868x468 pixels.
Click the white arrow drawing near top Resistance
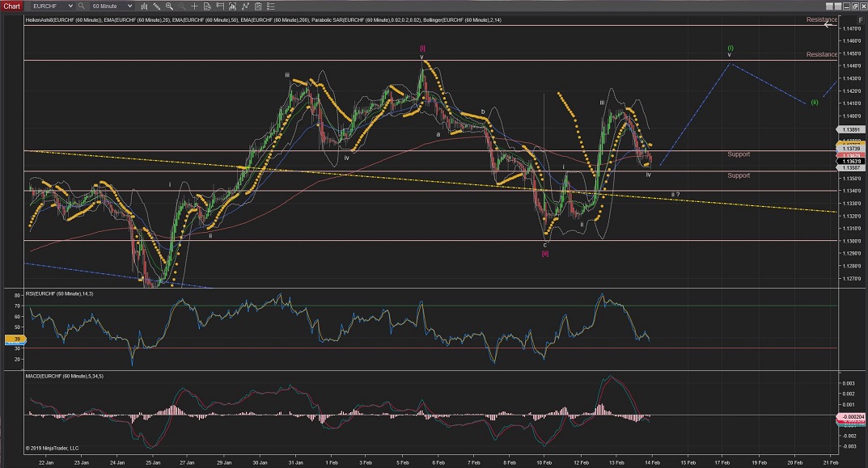click(x=830, y=25)
